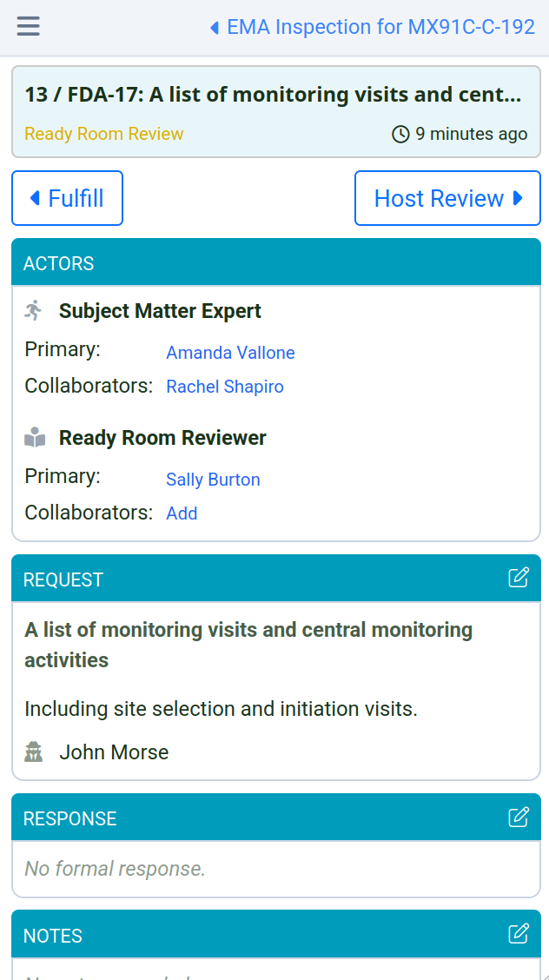Screen dimensions: 549x980
Task: Go back to EMA Inspection for MX91C-C-192
Action: pos(373,27)
